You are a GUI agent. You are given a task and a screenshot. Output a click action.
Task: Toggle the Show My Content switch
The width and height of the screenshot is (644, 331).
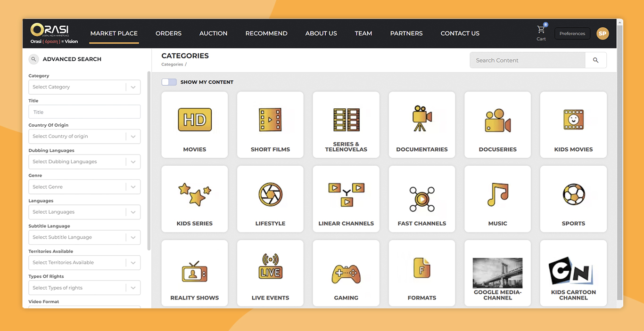169,82
